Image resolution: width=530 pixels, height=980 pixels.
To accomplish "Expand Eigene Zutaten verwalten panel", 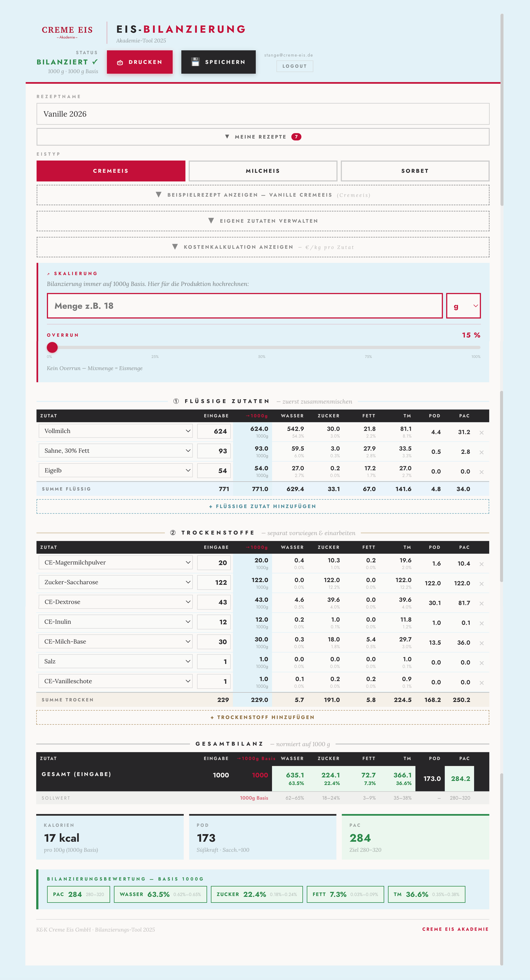I will (x=263, y=221).
